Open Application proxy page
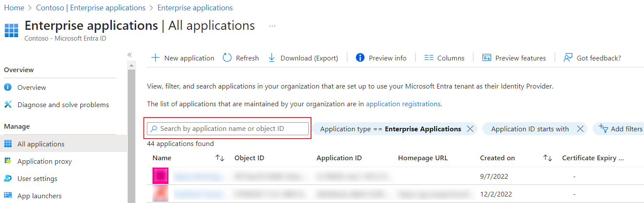 pyautogui.click(x=44, y=161)
